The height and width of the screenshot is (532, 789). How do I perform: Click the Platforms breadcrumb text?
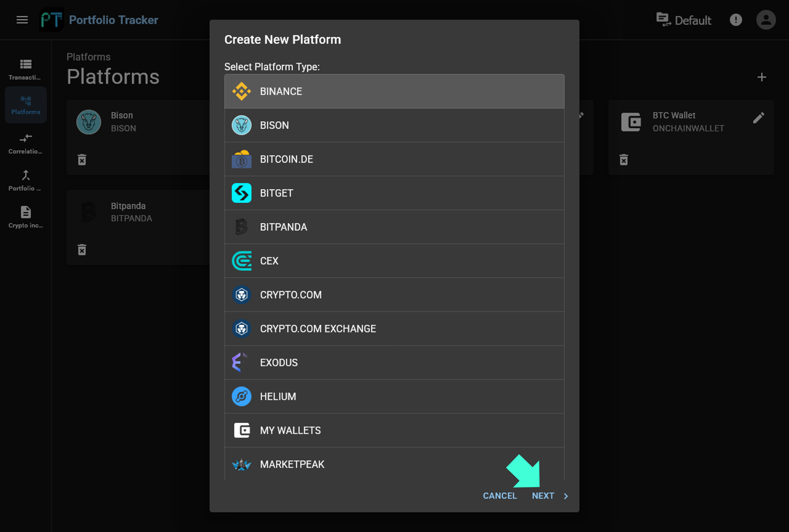(89, 57)
